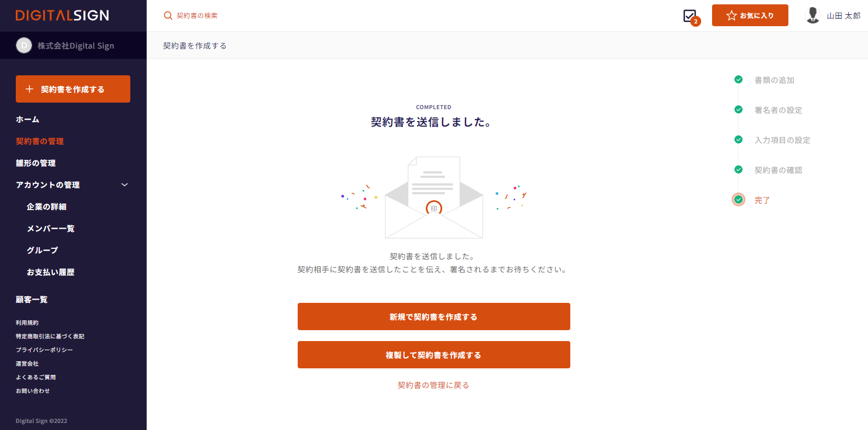Collapse the アカウントの管理 chevron
Viewport: 868px width, 430px height.
(124, 185)
